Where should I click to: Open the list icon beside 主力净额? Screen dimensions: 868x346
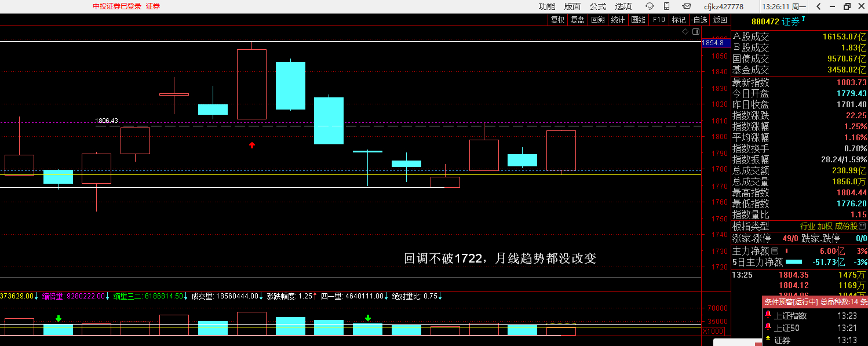(775, 250)
